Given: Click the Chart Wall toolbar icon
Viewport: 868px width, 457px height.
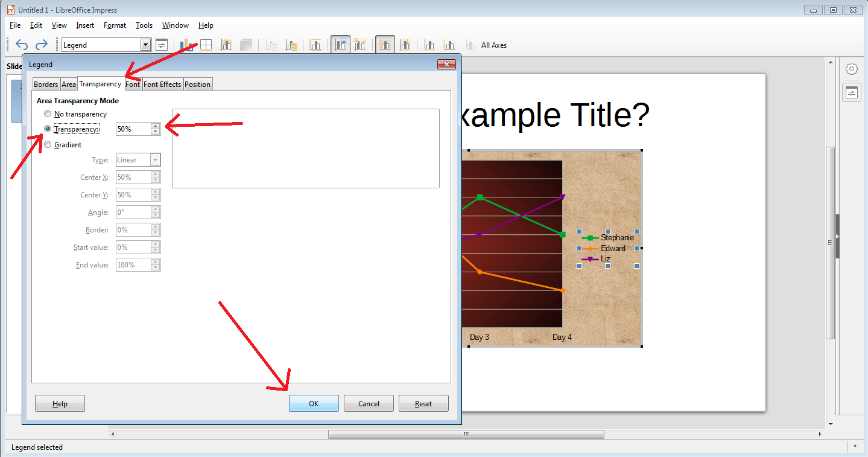Looking at the screenshot, I should pos(227,45).
